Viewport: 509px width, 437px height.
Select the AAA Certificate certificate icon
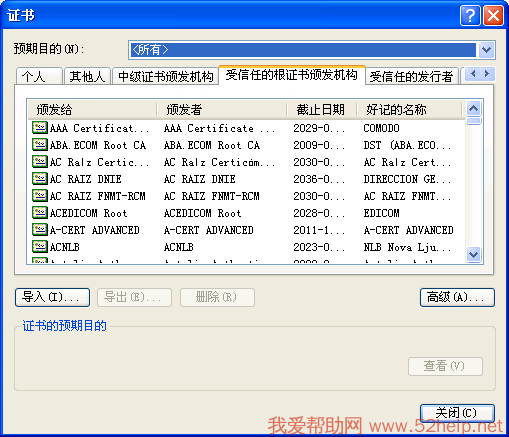pyautogui.click(x=40, y=128)
